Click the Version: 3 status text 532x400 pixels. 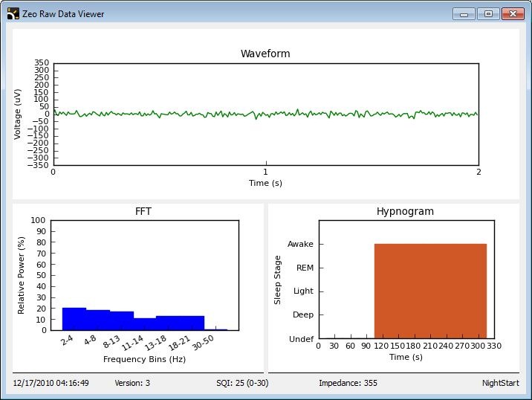point(132,383)
